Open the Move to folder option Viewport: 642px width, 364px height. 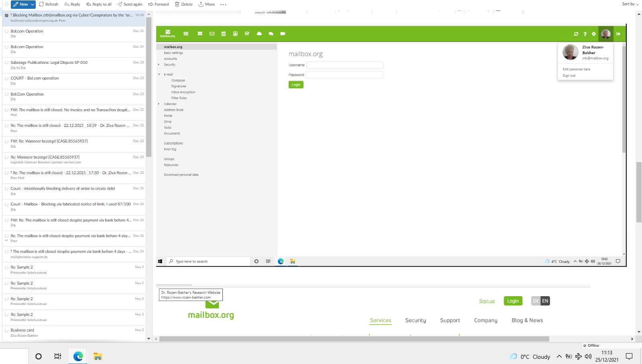point(207,4)
